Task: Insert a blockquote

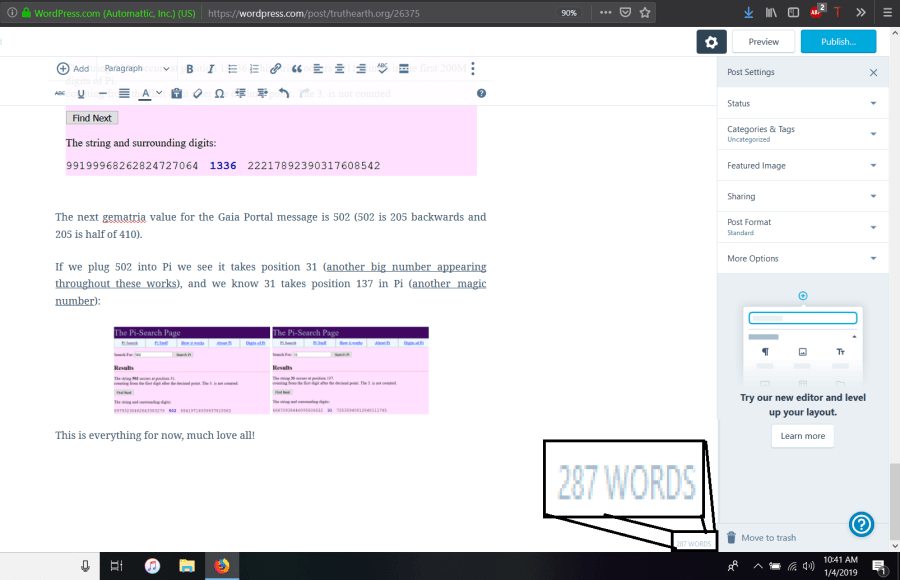Action: (297, 69)
